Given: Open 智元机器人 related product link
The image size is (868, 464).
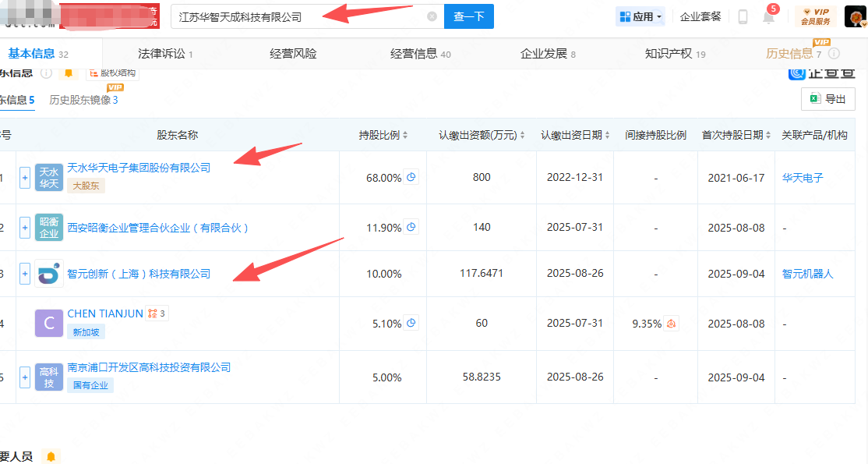Looking at the screenshot, I should [808, 273].
